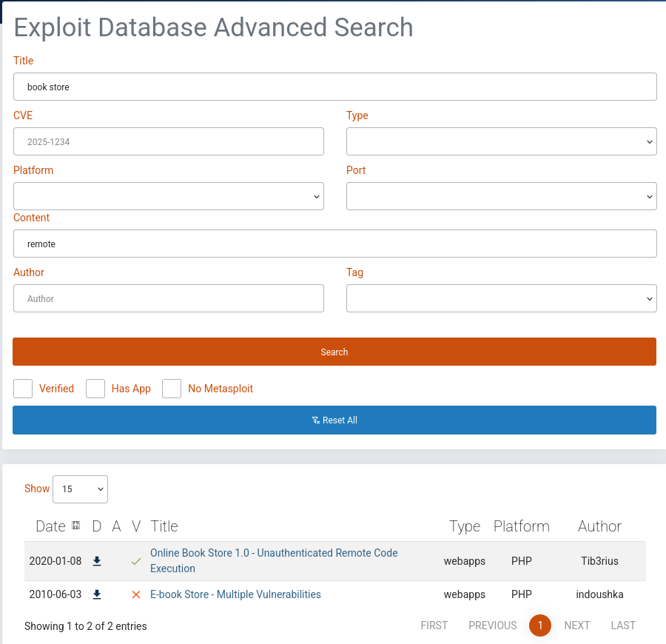Click the verified checkmark for Online Book Store
666x644 pixels.
tap(136, 561)
